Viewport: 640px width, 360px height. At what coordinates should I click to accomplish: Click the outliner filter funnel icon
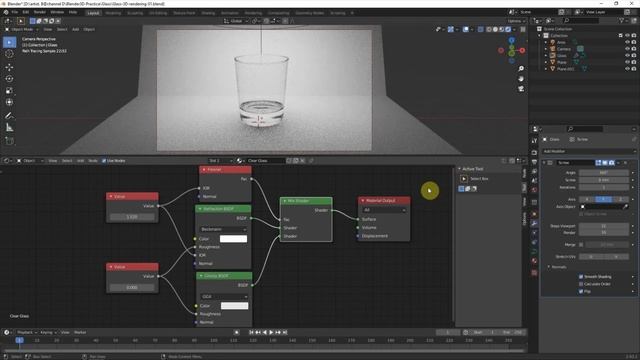click(622, 20)
